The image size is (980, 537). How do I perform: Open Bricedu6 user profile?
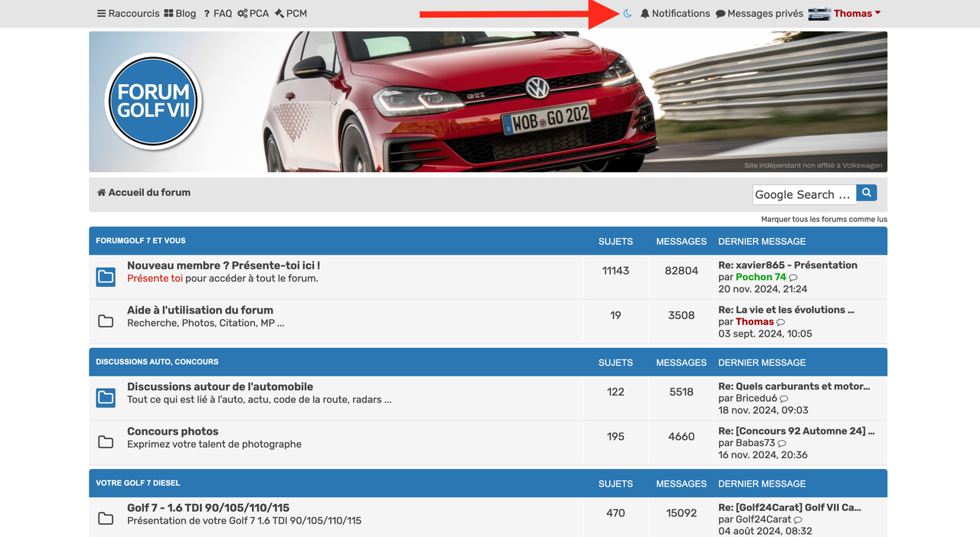756,398
